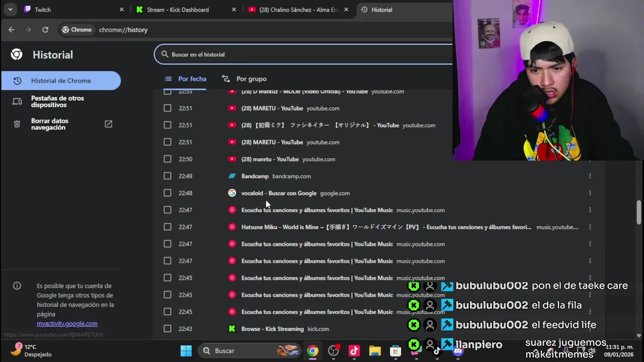This screenshot has width=644, height=362.
Task: Click the Windows taskbar Buscar box
Action: click(x=250, y=350)
